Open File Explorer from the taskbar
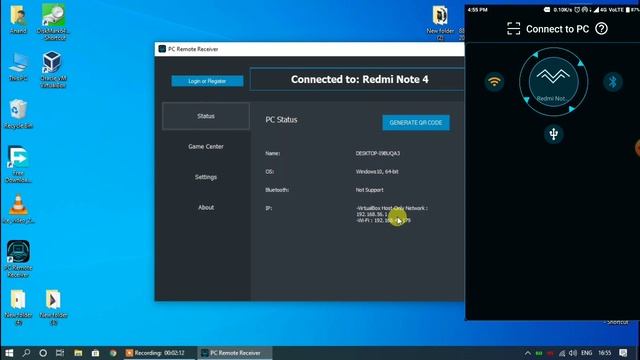 (78, 353)
